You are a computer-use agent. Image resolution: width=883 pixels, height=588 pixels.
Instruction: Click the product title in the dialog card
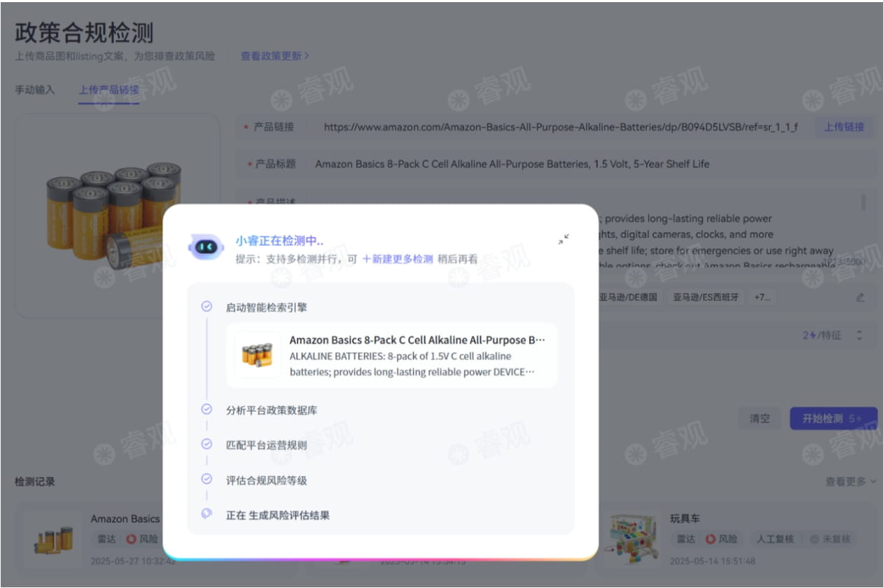coord(417,339)
